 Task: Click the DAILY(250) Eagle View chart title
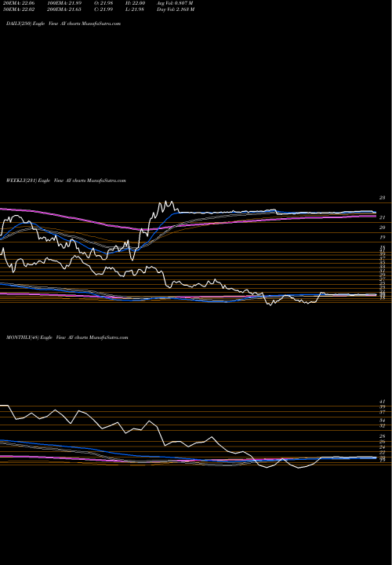(64, 24)
